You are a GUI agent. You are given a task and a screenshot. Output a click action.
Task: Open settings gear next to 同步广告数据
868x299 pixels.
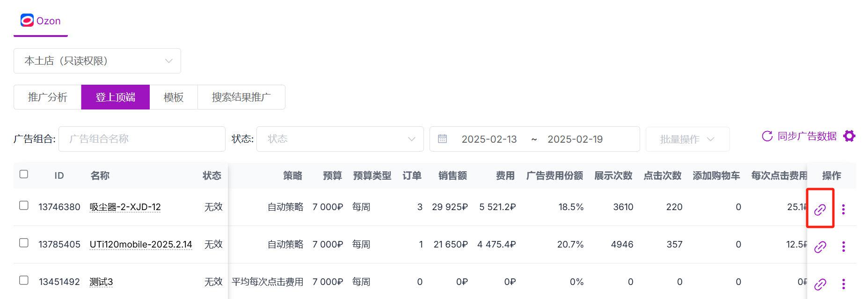tap(849, 136)
